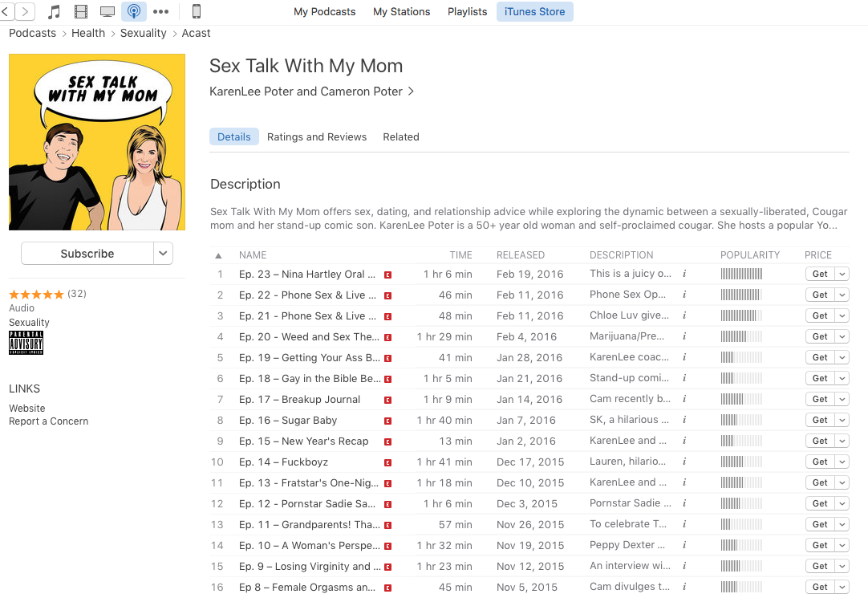This screenshot has height=594, width=868.
Task: Click popularity bar for Ep. 20
Action: point(741,336)
